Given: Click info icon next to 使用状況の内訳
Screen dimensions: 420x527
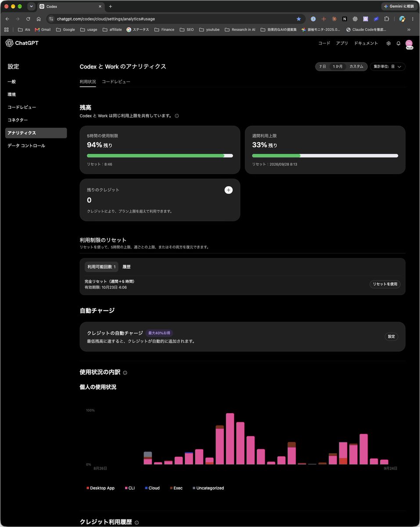Looking at the screenshot, I should pos(125,373).
